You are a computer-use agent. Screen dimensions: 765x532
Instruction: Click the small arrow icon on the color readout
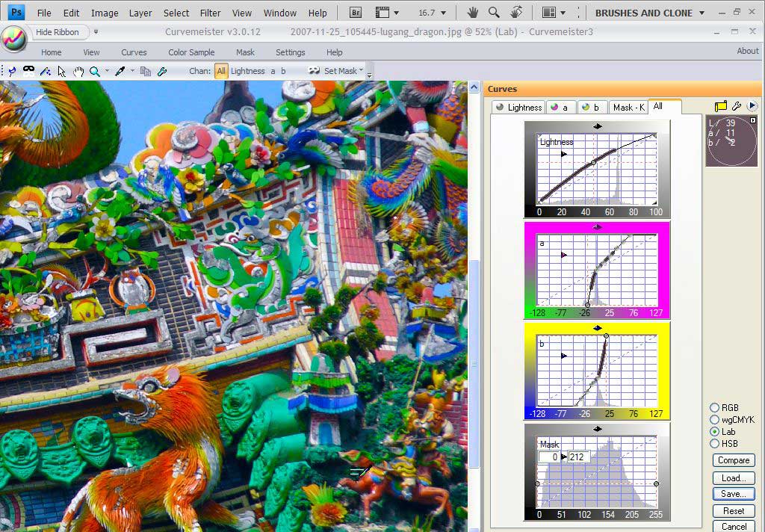pos(753,120)
